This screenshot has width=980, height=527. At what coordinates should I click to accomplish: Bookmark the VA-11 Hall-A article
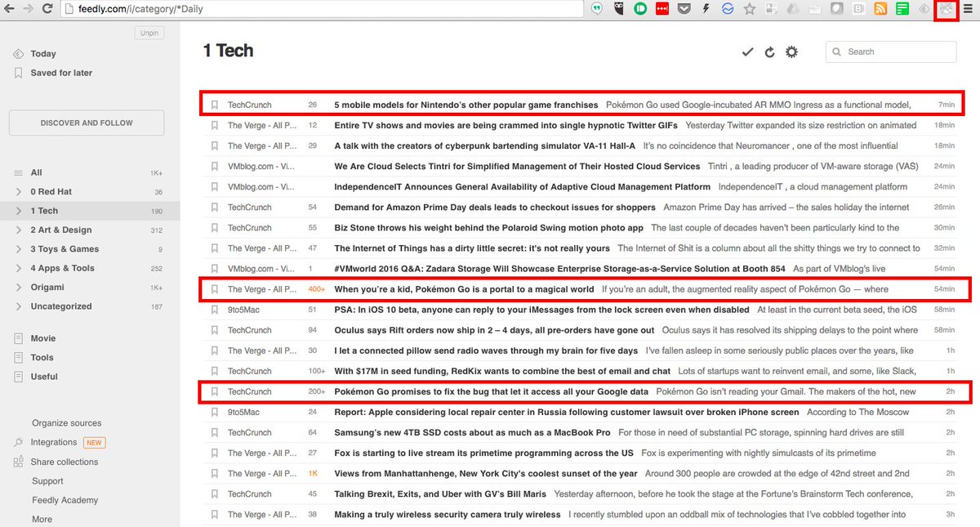(x=215, y=145)
